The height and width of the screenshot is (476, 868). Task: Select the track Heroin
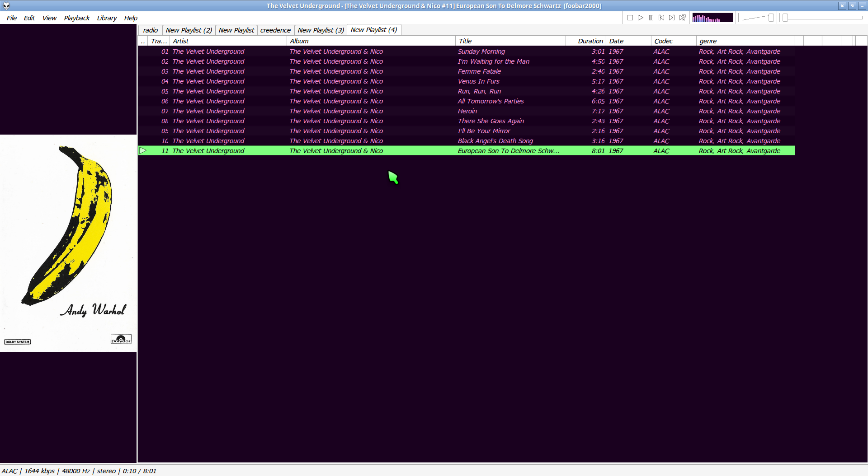(467, 111)
